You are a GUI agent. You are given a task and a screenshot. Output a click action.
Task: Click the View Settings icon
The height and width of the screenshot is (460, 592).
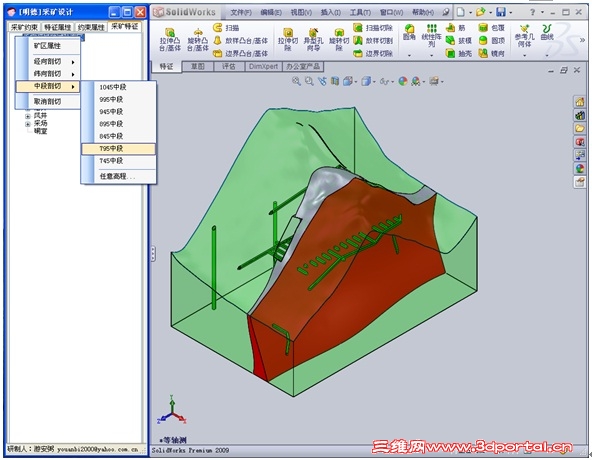click(x=434, y=81)
